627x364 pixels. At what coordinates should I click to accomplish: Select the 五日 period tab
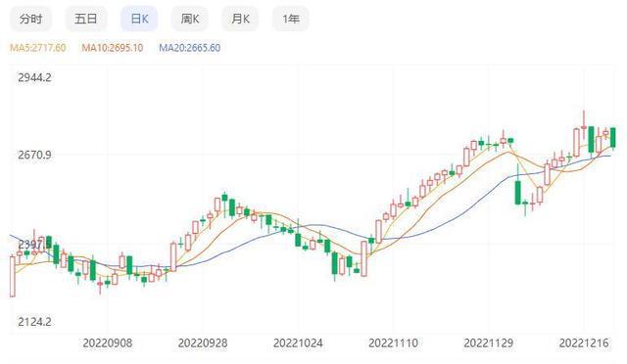(86, 19)
